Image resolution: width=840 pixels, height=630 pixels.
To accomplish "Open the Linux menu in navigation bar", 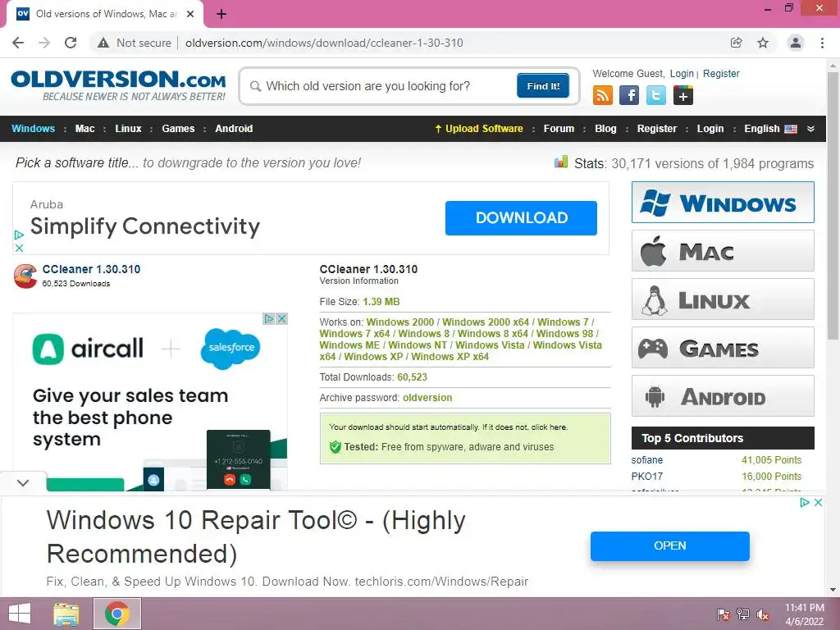I will point(128,129).
